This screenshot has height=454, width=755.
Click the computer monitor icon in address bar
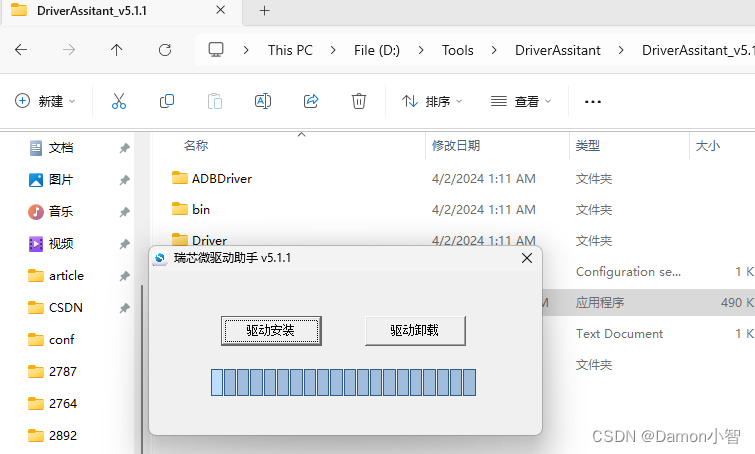pyautogui.click(x=216, y=50)
